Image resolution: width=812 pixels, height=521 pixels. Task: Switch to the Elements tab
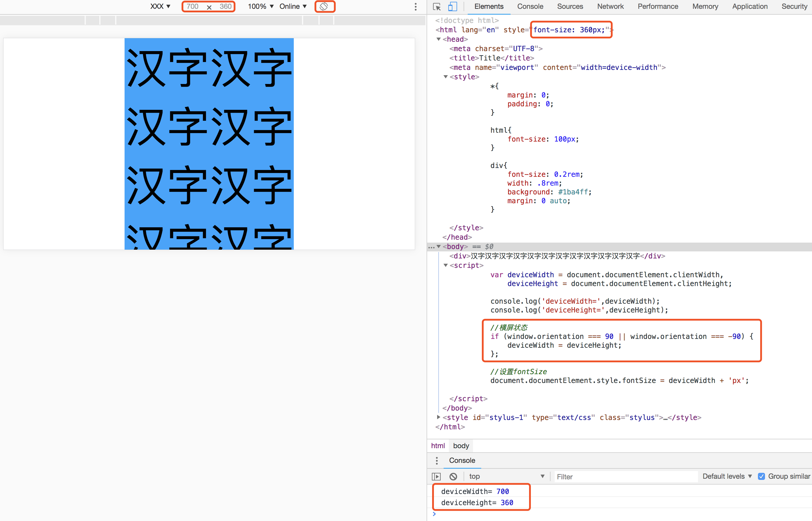489,6
